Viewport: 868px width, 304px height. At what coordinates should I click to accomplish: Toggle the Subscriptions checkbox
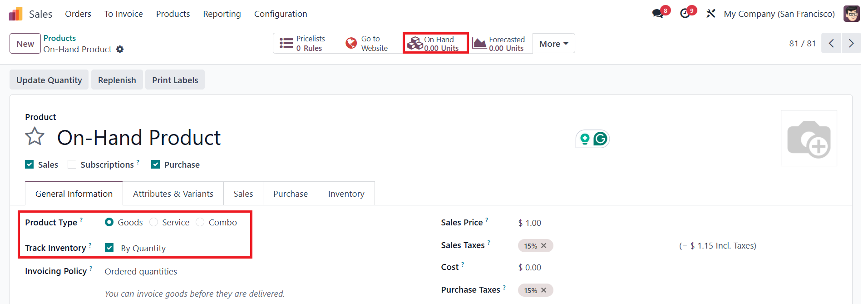(72, 164)
